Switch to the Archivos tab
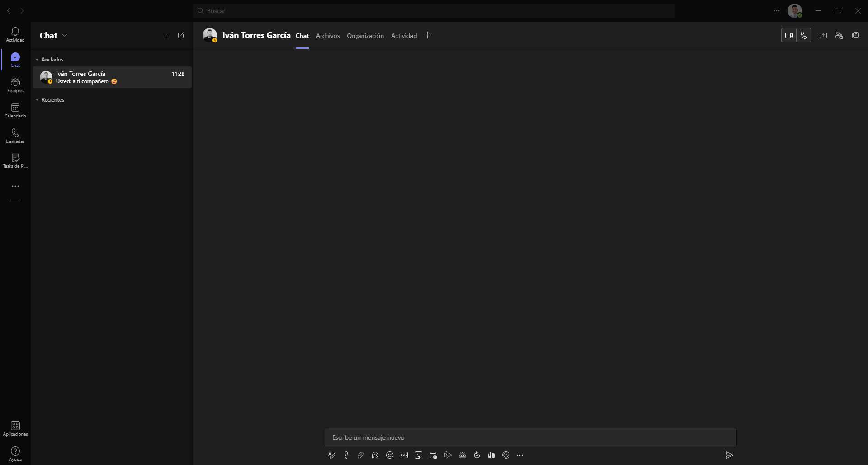 coord(328,36)
